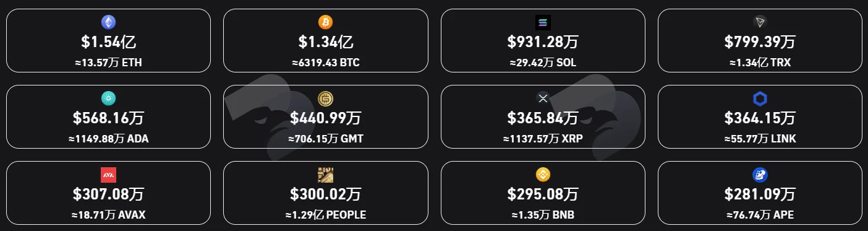
Task: Open the $364.15万 LINK amount
Action: 760,118
